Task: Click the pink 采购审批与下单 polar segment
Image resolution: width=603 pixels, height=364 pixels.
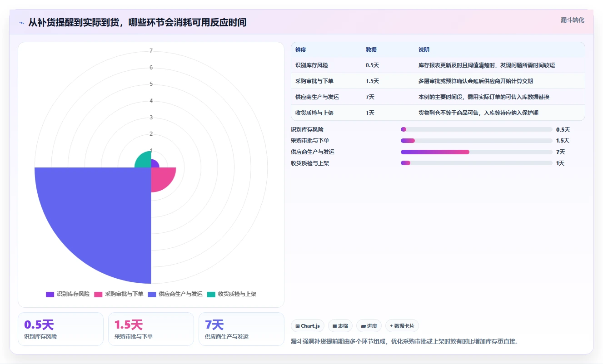Action: click(x=161, y=177)
